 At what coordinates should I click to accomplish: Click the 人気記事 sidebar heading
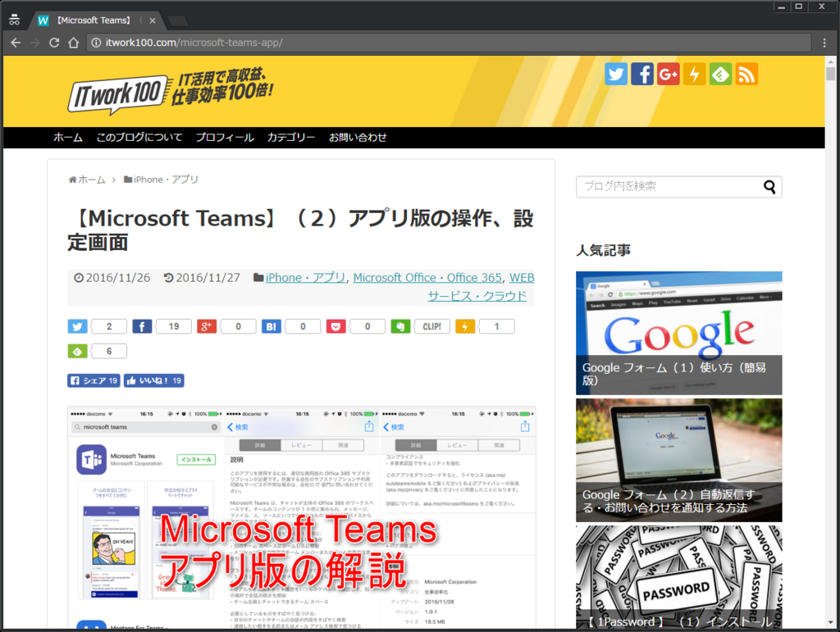pos(603,251)
